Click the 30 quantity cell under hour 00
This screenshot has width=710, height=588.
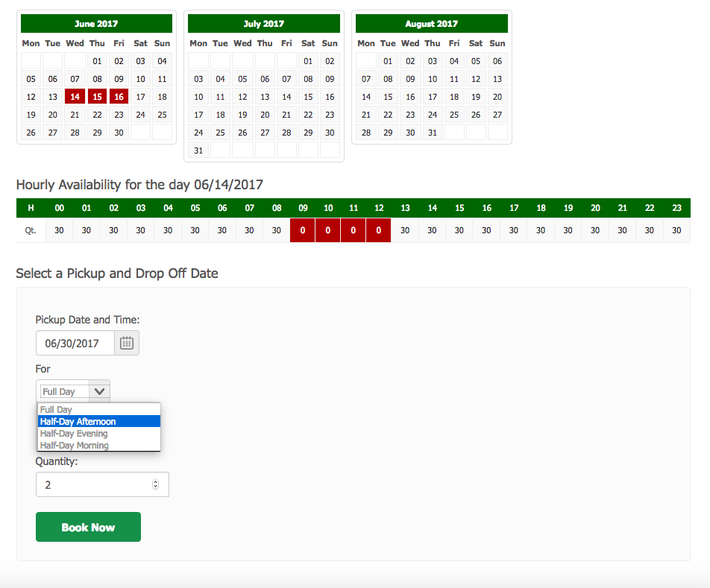pos(60,230)
